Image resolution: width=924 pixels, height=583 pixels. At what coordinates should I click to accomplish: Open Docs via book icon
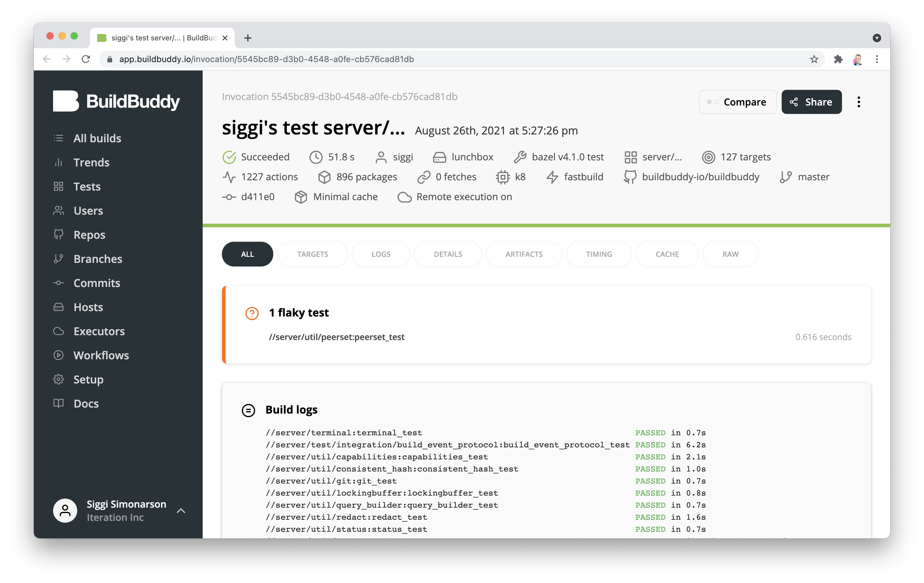pyautogui.click(x=58, y=403)
